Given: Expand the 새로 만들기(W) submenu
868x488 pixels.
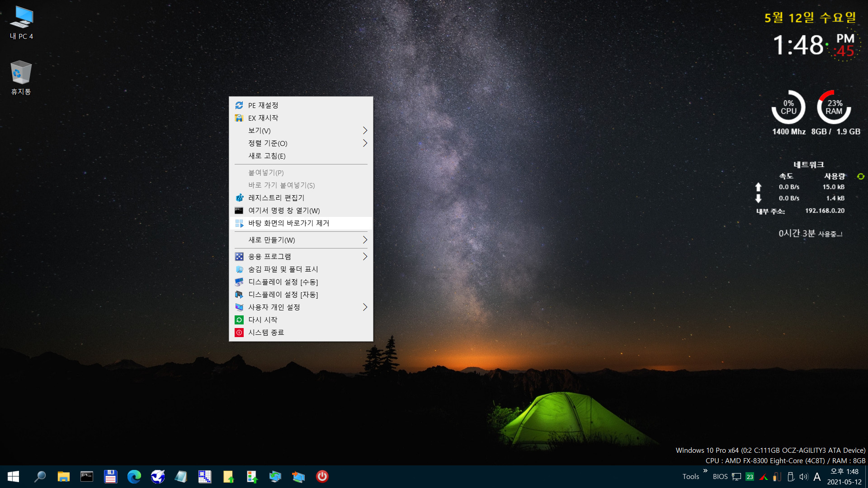Looking at the screenshot, I should (x=301, y=240).
